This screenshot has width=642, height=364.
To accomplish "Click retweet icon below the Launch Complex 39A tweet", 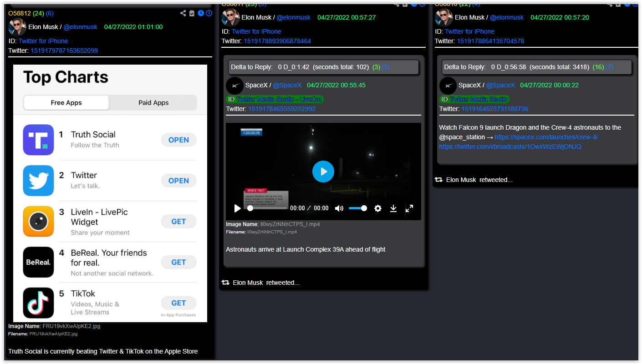I will coord(225,283).
